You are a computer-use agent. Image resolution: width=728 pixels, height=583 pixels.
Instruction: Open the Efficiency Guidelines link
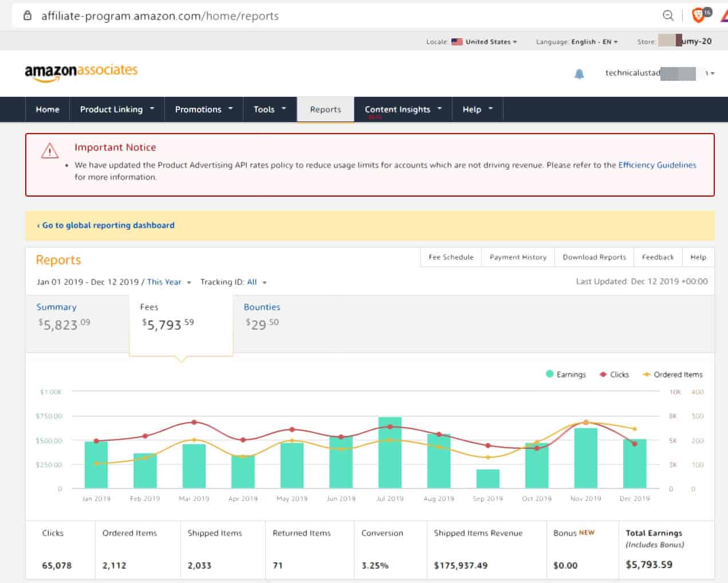[x=657, y=165]
